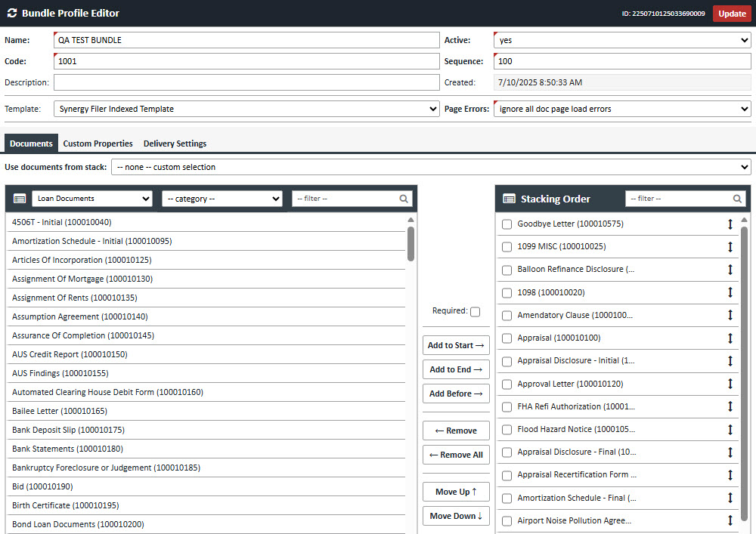The image size is (756, 534).
Task: Open the Active dropdown
Action: coord(622,40)
